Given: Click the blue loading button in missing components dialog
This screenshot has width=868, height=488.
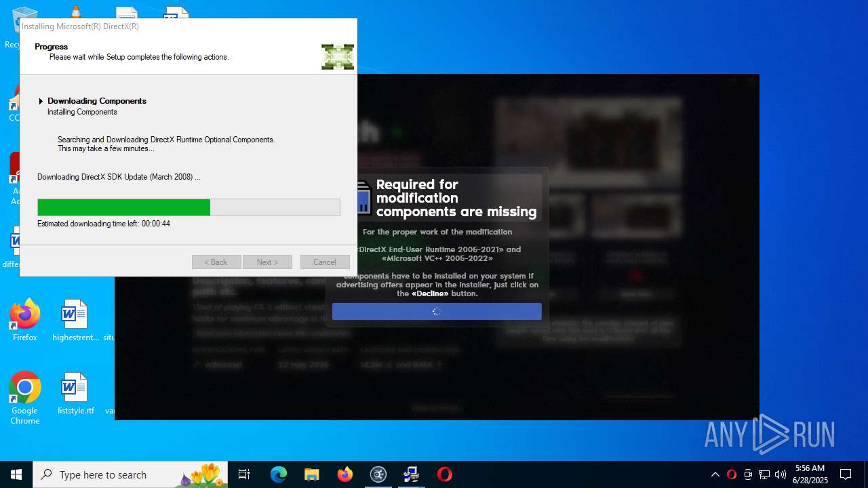Looking at the screenshot, I should (437, 312).
